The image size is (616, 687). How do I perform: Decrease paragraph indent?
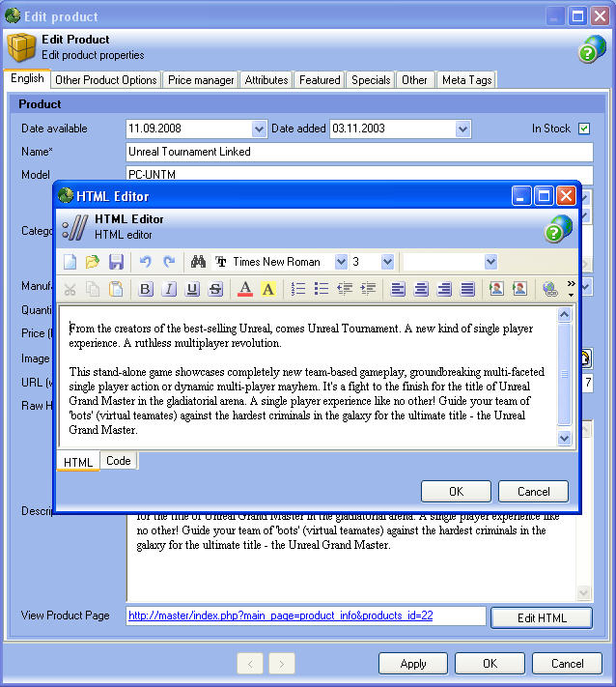345,289
